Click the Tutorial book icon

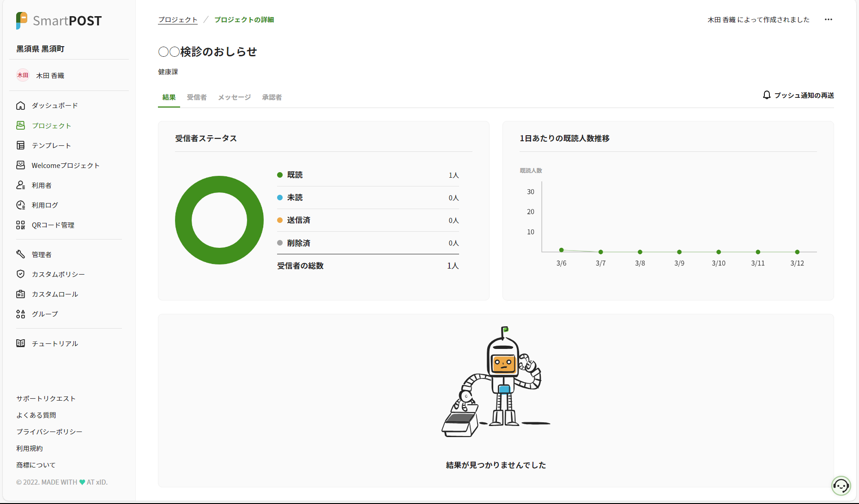pyautogui.click(x=20, y=343)
